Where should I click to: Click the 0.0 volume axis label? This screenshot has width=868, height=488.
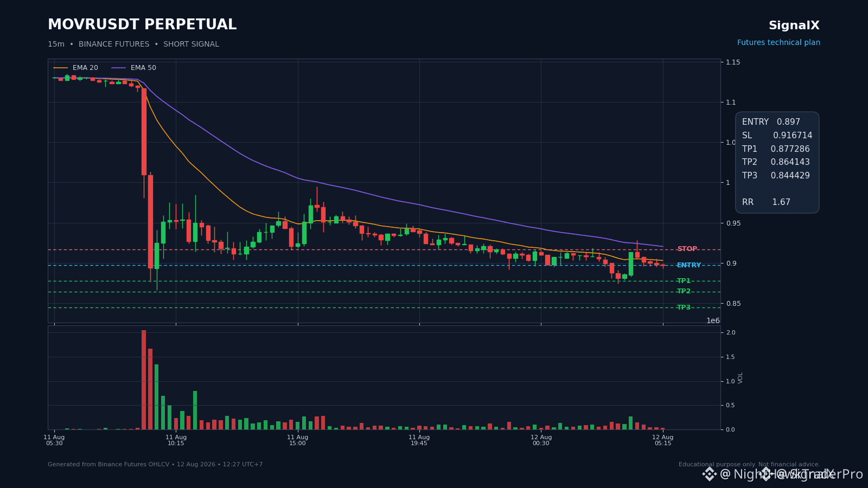tap(731, 429)
